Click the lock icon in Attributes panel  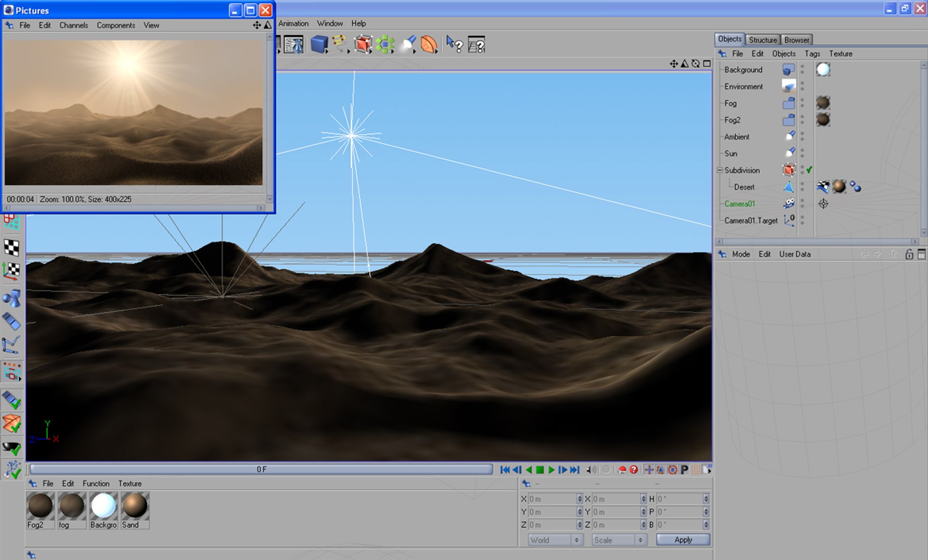(909, 254)
